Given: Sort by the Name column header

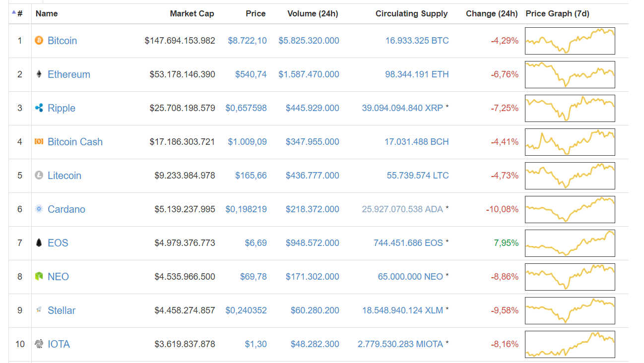Looking at the screenshot, I should [x=47, y=13].
